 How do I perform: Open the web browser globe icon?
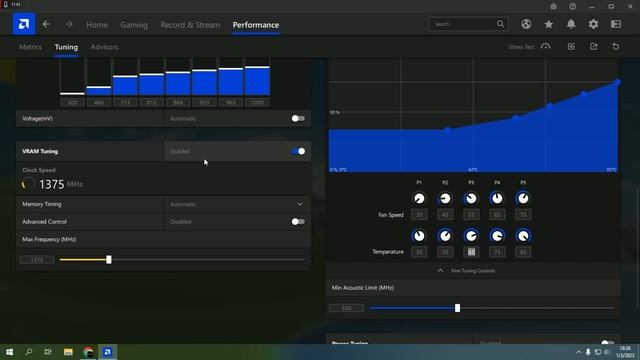(526, 24)
